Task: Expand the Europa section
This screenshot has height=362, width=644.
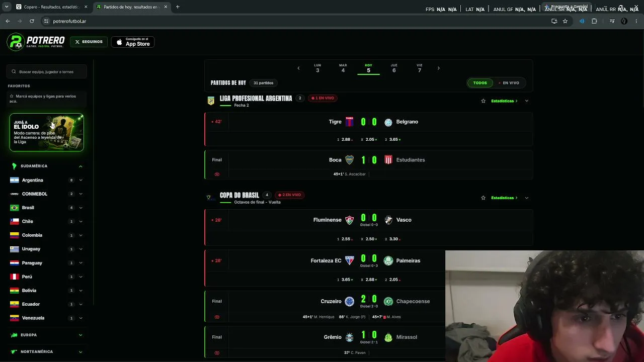Action: pyautogui.click(x=80, y=335)
